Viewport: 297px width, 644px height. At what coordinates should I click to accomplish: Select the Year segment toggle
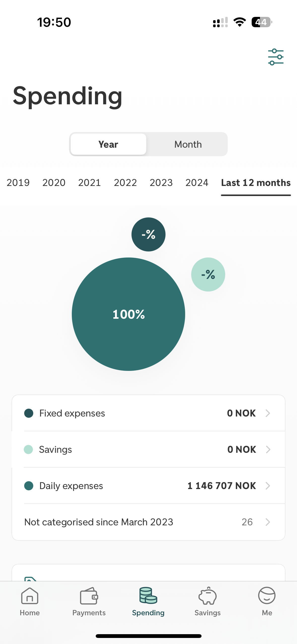coord(108,144)
